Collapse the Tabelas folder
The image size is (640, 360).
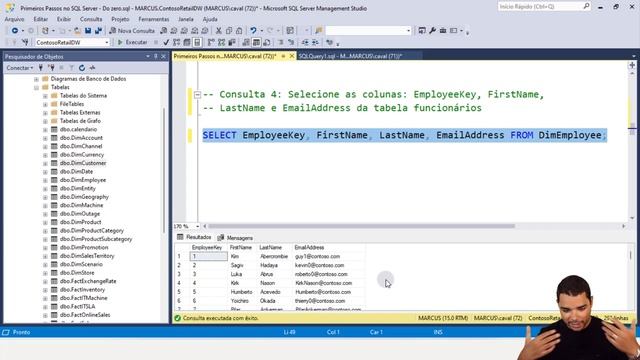(36, 87)
